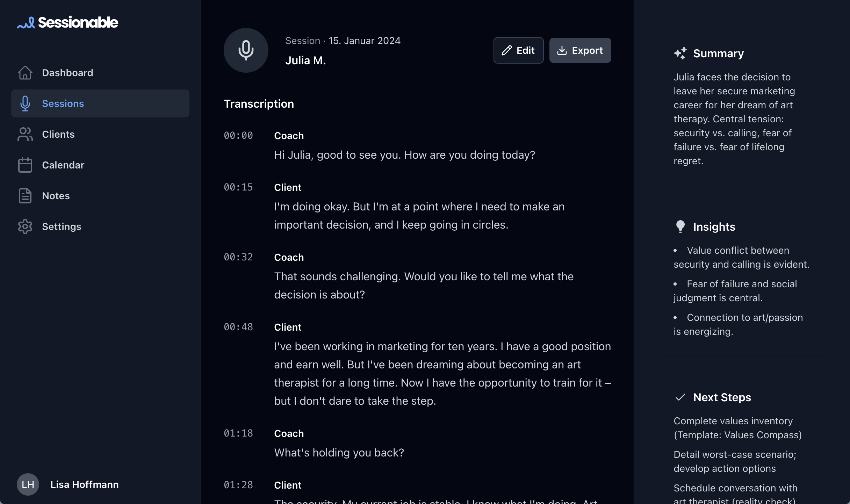Go to the Clients page
Image resolution: width=850 pixels, height=504 pixels.
click(58, 134)
